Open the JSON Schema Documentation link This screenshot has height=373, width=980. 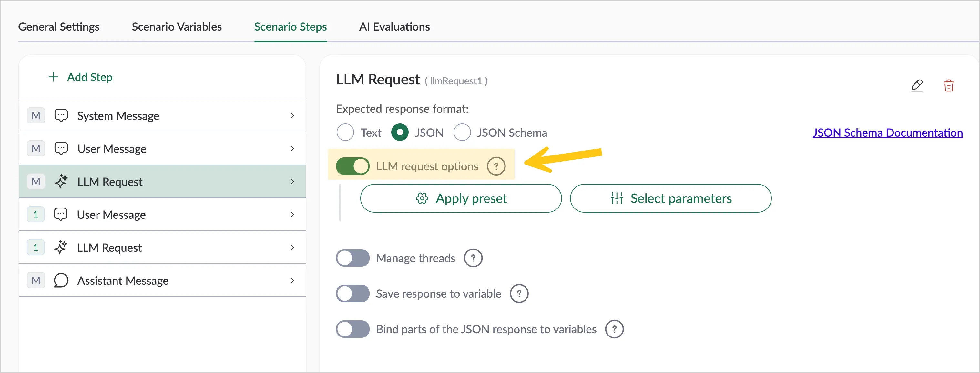888,132
